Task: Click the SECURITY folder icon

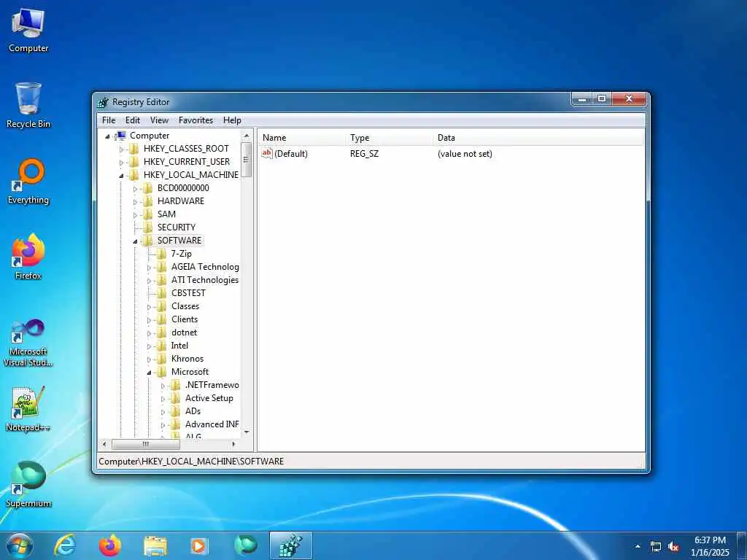Action: [147, 227]
